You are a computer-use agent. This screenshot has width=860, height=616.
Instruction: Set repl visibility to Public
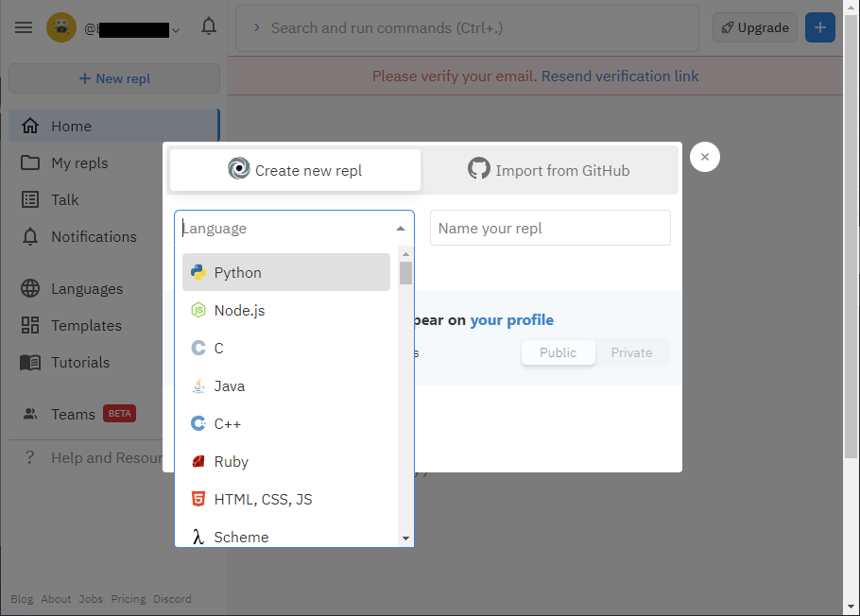pyautogui.click(x=558, y=352)
